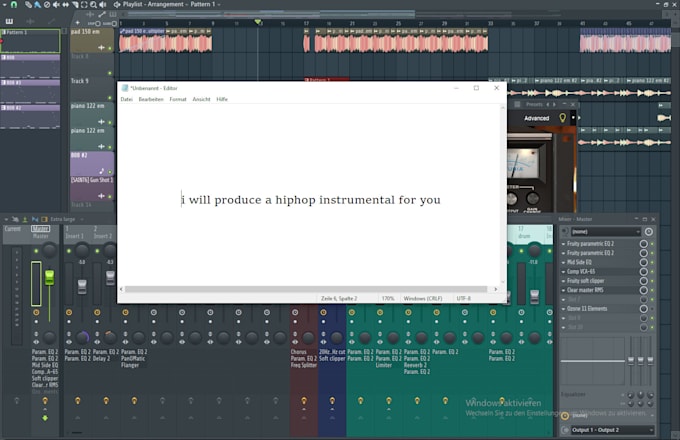Open the Bearbeiten menu in Editor
This screenshot has height=440, width=680.
coord(151,99)
